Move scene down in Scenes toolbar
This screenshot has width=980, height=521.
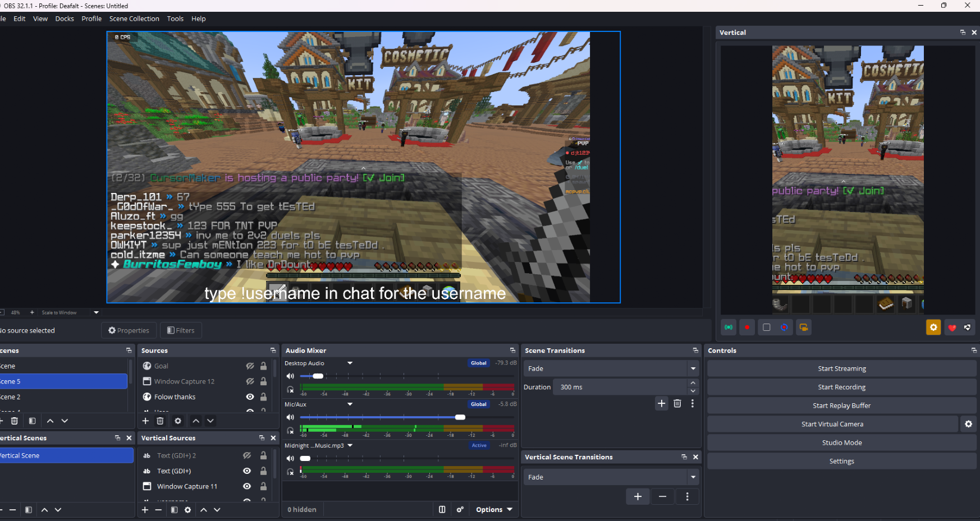[65, 421]
